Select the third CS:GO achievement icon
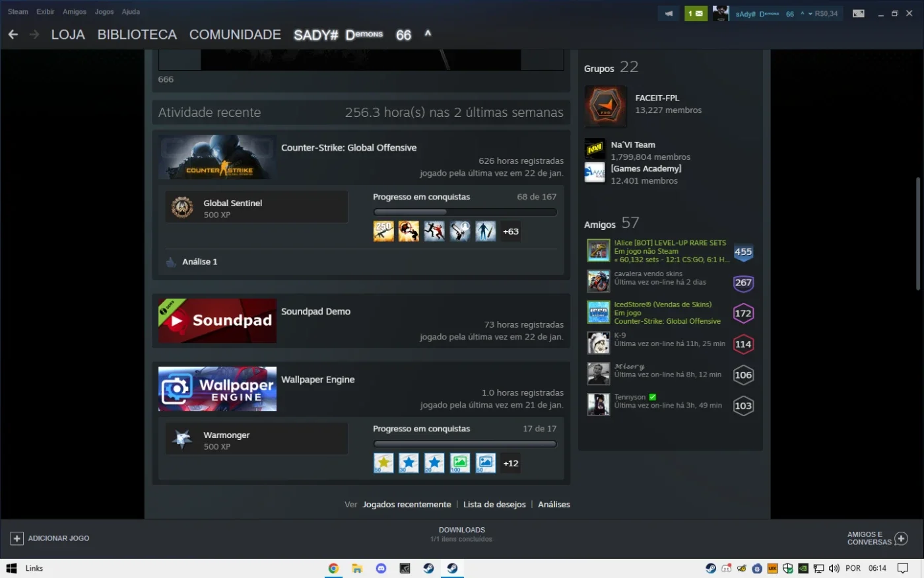This screenshot has height=578, width=924. (x=434, y=231)
